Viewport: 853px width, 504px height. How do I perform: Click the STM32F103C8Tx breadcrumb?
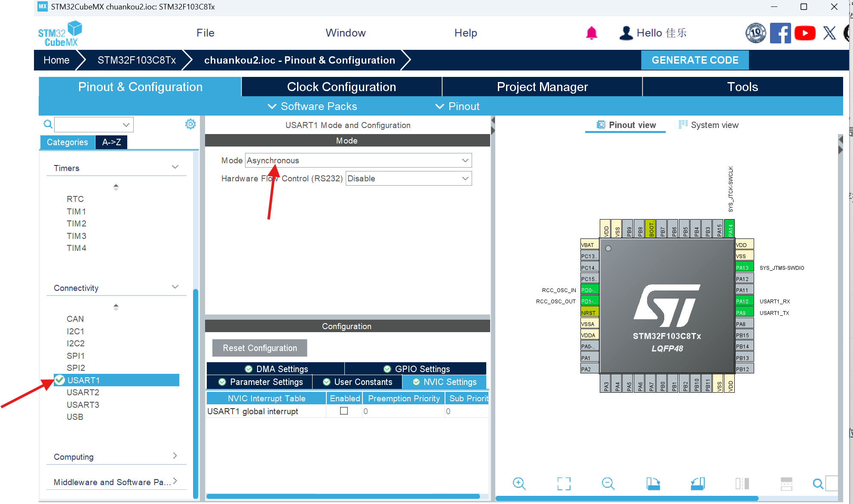coord(136,60)
